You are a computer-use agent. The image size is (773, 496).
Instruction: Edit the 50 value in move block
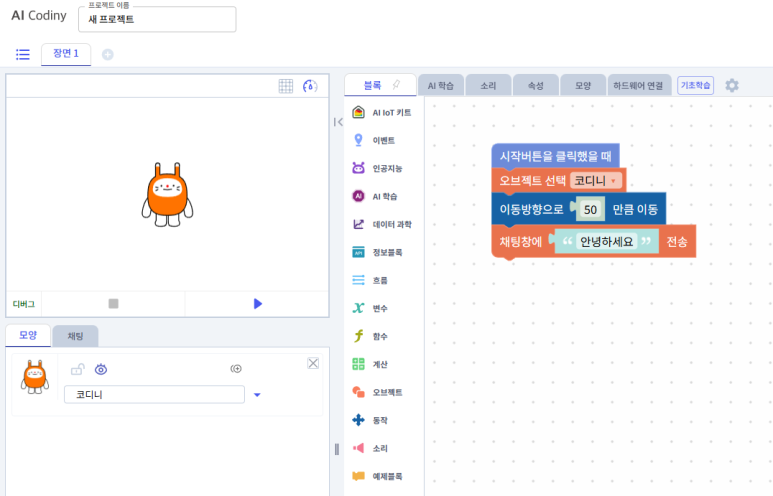pos(590,210)
